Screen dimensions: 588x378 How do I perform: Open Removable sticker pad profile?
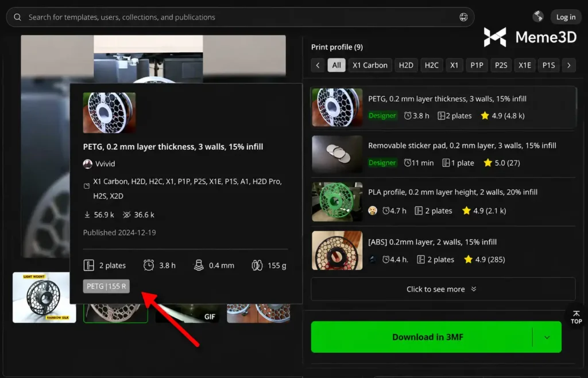tap(443, 154)
